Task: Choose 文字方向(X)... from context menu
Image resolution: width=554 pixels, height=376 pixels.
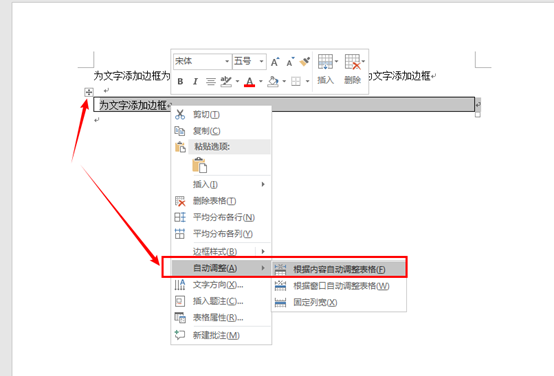Action: (x=221, y=284)
